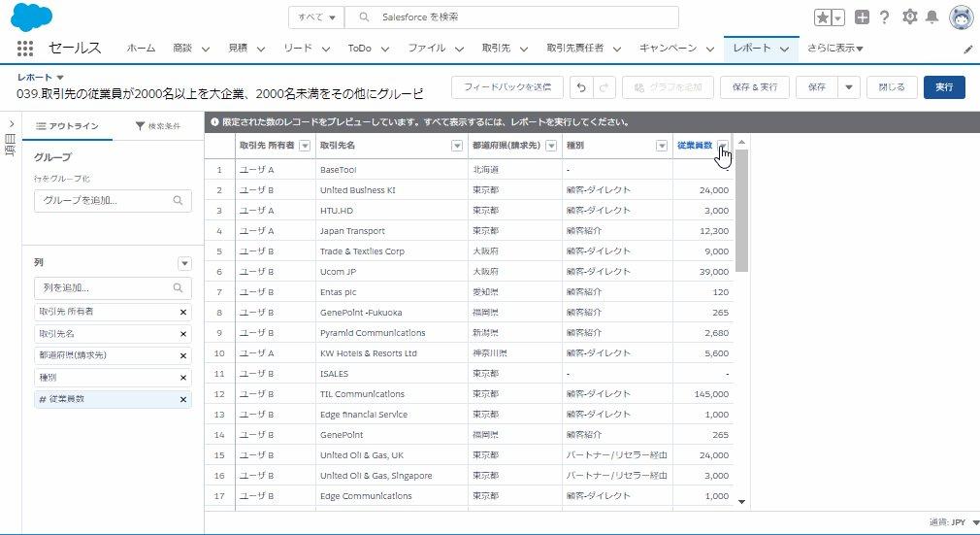The height and width of the screenshot is (535, 980).
Task: Switch to the 検索条件 filter tab
Action: coord(157,126)
